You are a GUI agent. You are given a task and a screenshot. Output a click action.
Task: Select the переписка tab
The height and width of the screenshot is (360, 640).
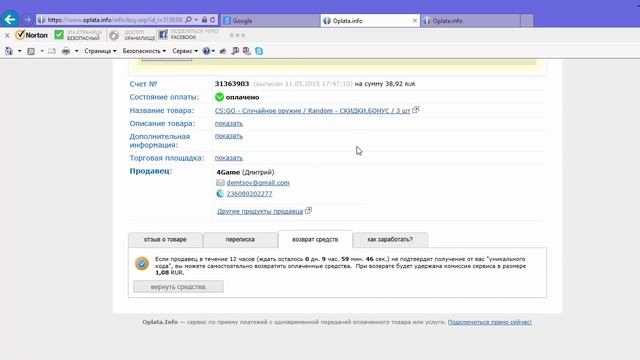(240, 240)
